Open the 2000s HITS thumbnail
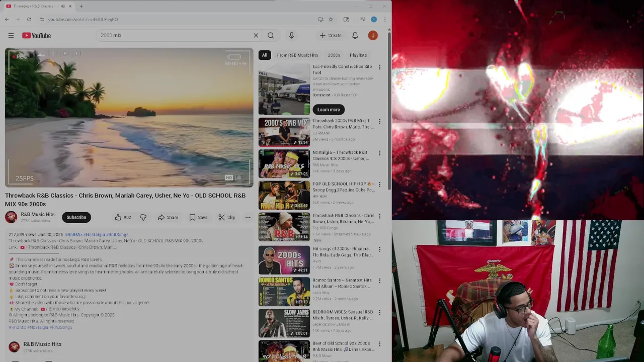Image resolution: width=644 pixels, height=362 pixels. [284, 259]
